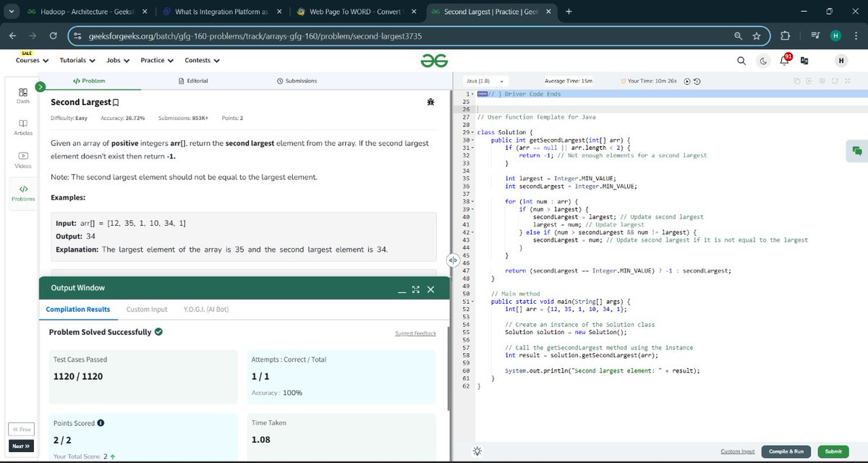
Task: Open Dash in the left sidebar
Action: (23, 96)
